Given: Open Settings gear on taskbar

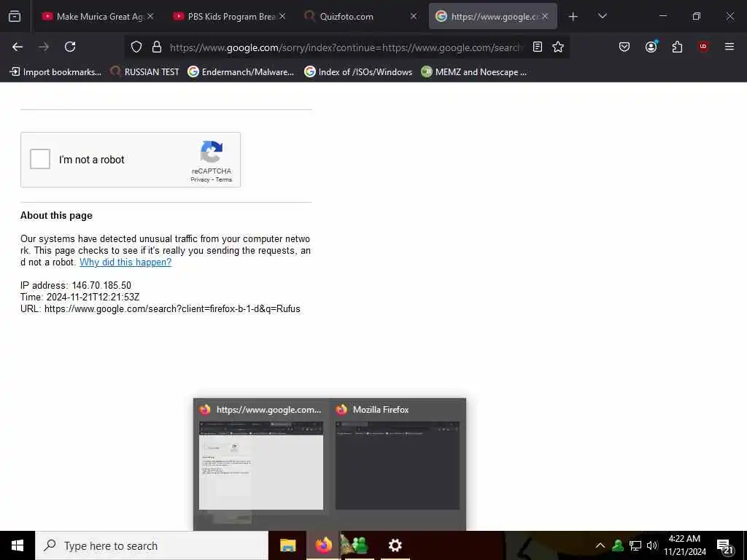Looking at the screenshot, I should pyautogui.click(x=395, y=545).
